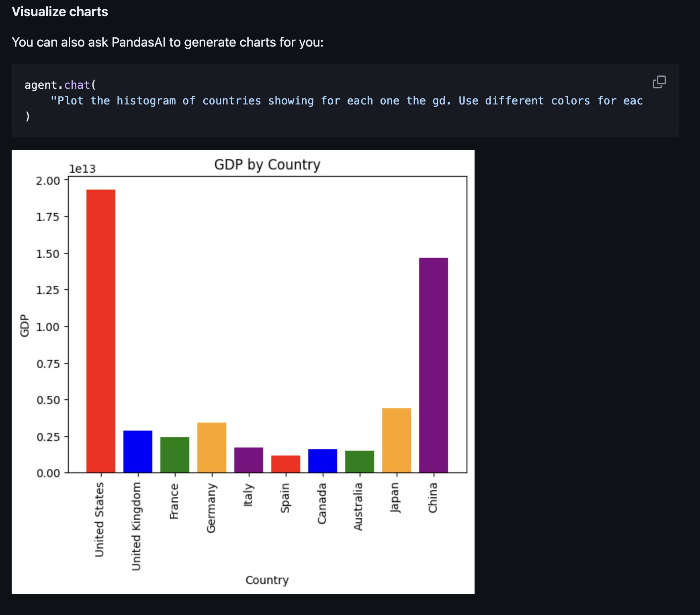
Task: Click the PandasAI description sentence
Action: tap(168, 42)
